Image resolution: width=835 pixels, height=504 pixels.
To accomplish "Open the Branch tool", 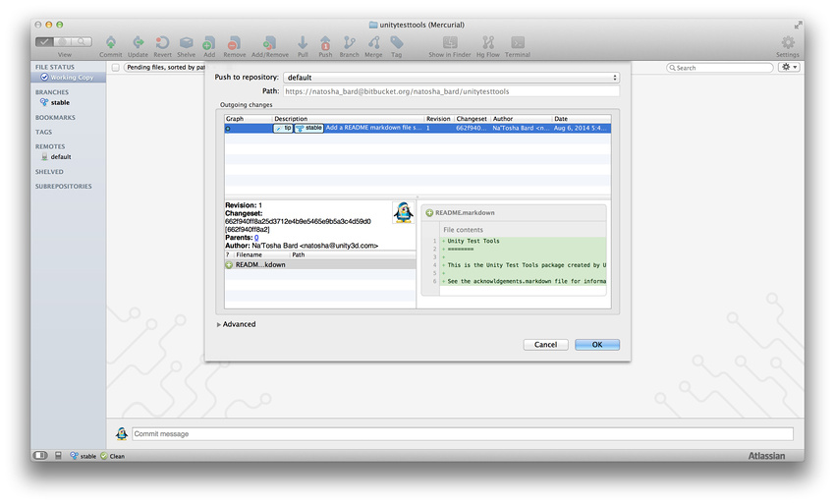I will coord(349,43).
